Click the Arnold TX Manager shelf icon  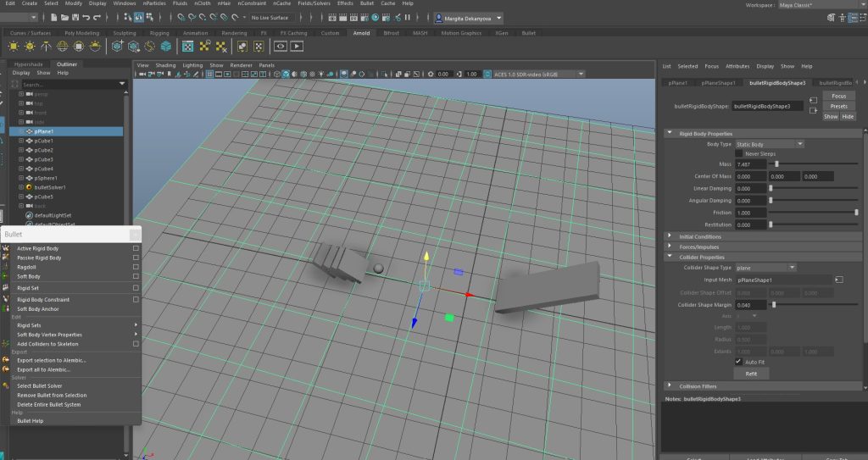click(187, 47)
